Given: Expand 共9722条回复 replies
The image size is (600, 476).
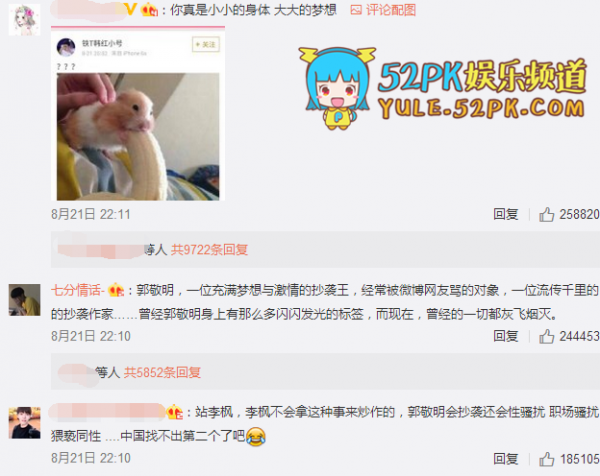Looking at the screenshot, I should coord(209,250).
